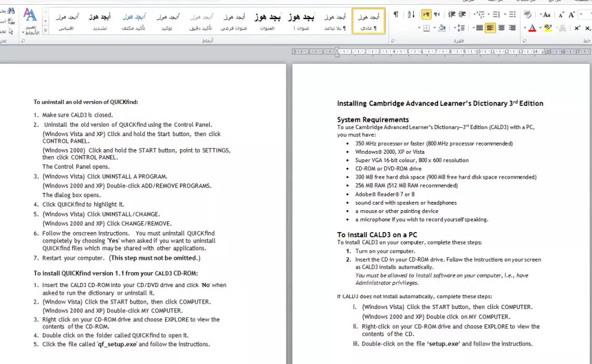Toggle highlighted align left button

(x=490, y=28)
